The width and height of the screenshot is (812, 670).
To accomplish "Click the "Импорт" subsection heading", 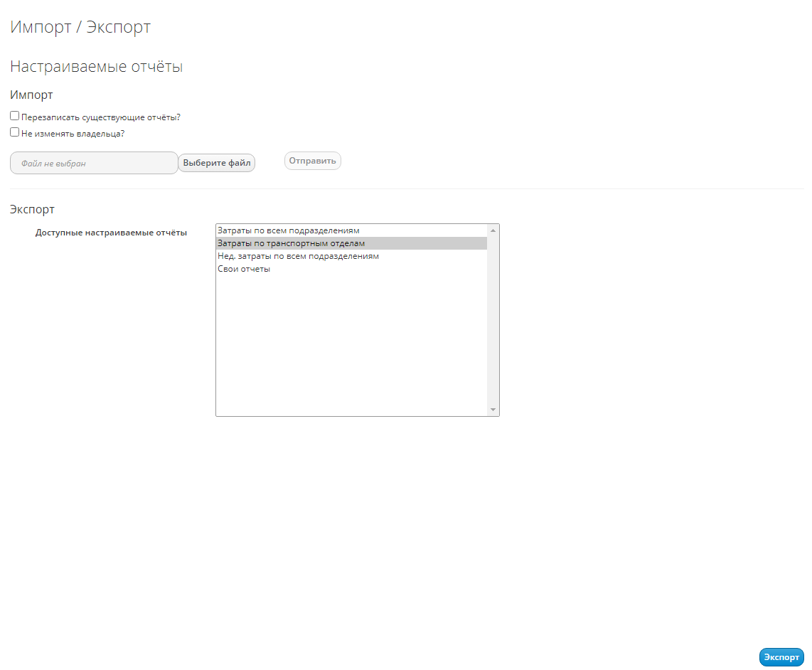I will click(x=31, y=95).
